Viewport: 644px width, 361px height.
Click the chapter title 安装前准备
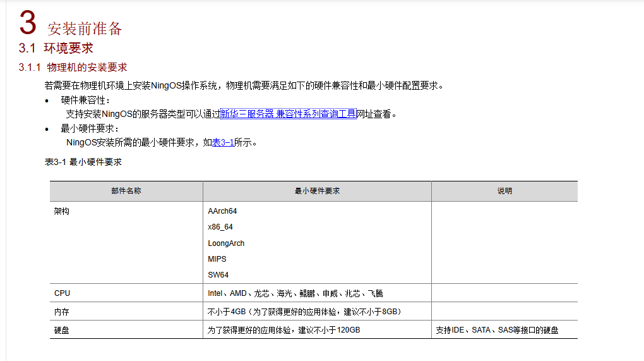[x=85, y=28]
